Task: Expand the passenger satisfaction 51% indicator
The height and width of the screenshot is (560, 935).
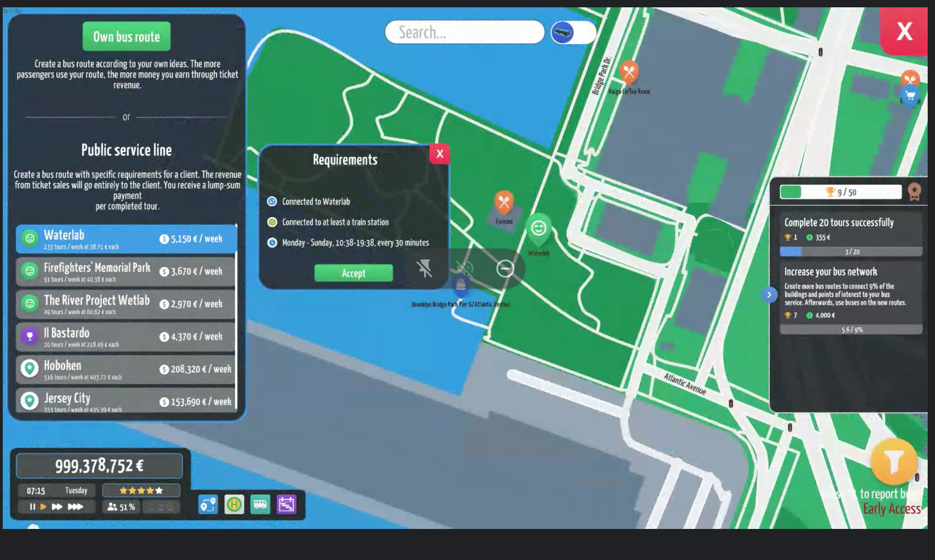Action: coord(122,507)
